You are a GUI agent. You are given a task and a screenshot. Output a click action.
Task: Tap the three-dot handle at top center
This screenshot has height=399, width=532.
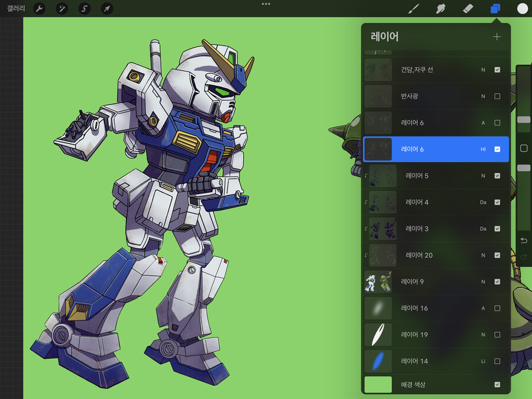[x=266, y=4]
